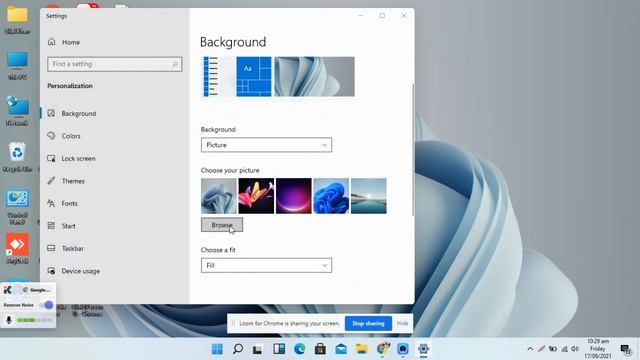The image size is (640, 360).
Task: Choose the purple glow wallpaper
Action: click(x=293, y=196)
